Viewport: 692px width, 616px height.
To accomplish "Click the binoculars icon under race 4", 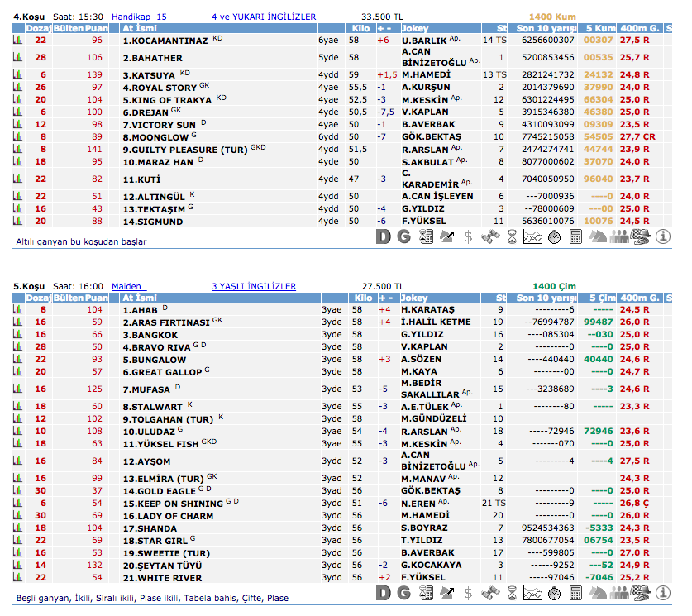I will point(490,237).
